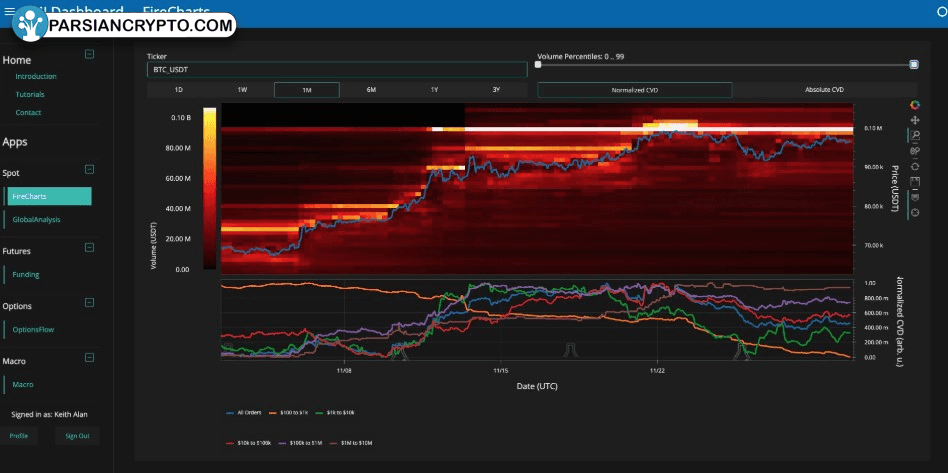
Task: Open the GlobalAnalysis app
Action: 36,220
